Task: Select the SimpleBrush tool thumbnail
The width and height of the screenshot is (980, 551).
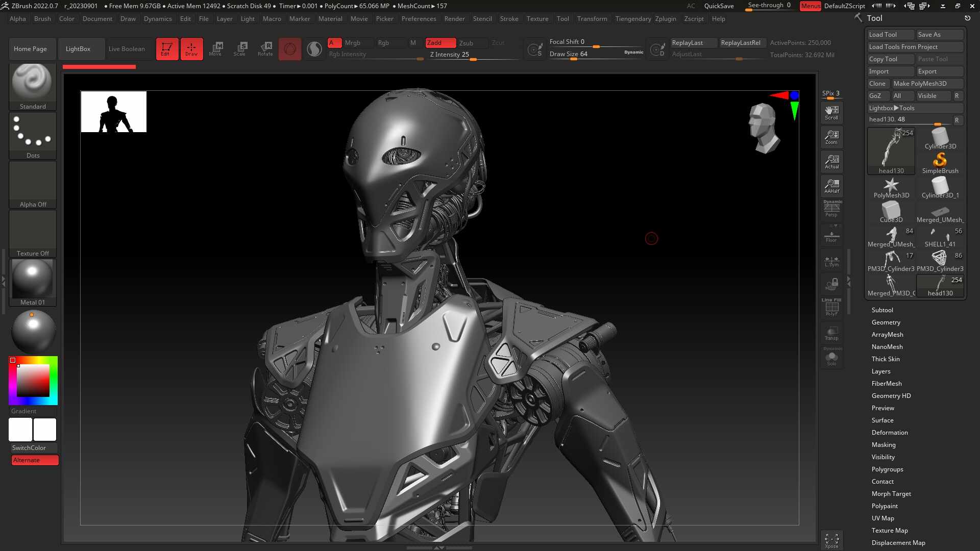Action: 940,163
